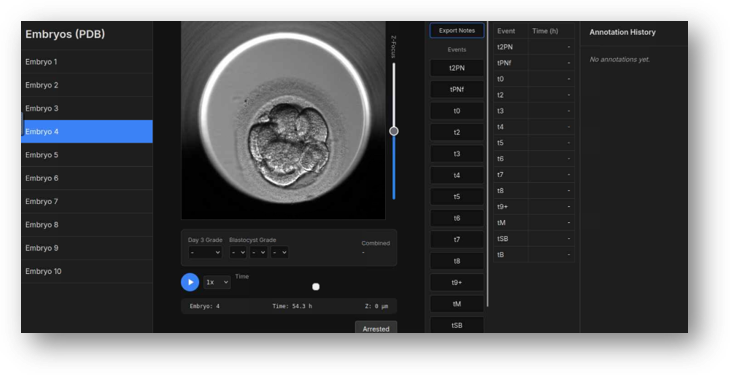Select Embryo 8 in the list
The height and width of the screenshot is (375, 730).
[87, 225]
